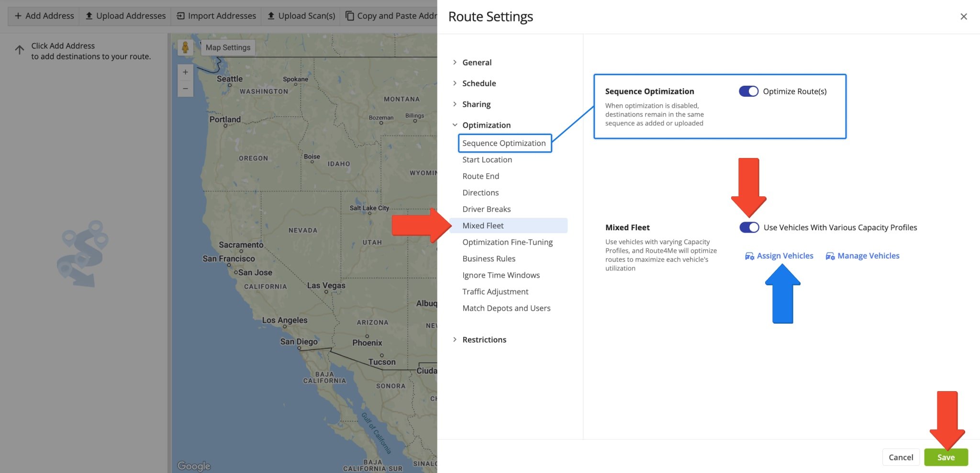This screenshot has height=473, width=980.
Task: Click the Manage Vehicles truck icon
Action: (x=830, y=256)
